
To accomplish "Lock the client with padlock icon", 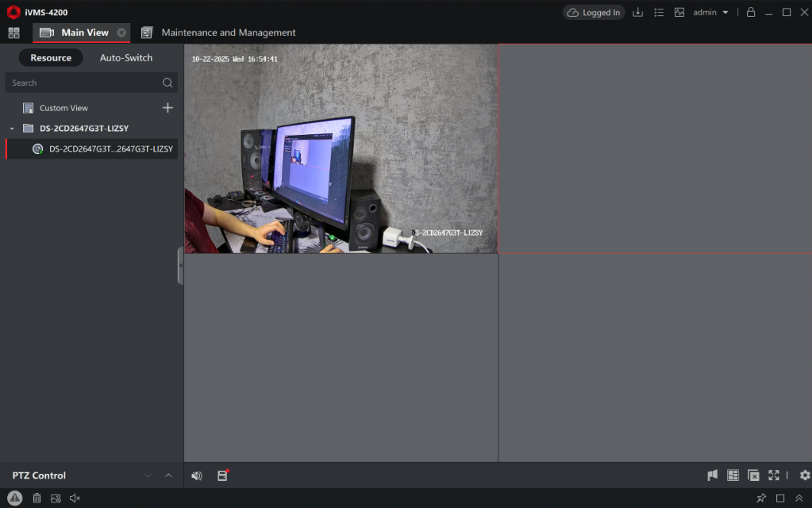I will click(751, 12).
